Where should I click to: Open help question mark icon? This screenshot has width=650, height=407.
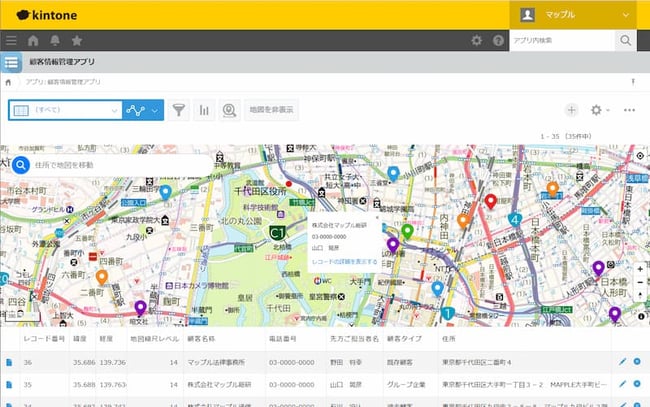coord(498,41)
